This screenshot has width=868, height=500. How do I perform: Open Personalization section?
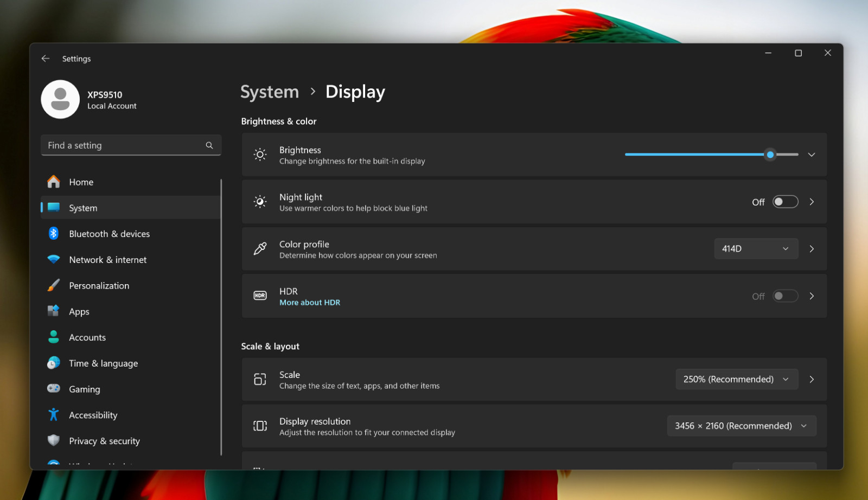(131, 286)
